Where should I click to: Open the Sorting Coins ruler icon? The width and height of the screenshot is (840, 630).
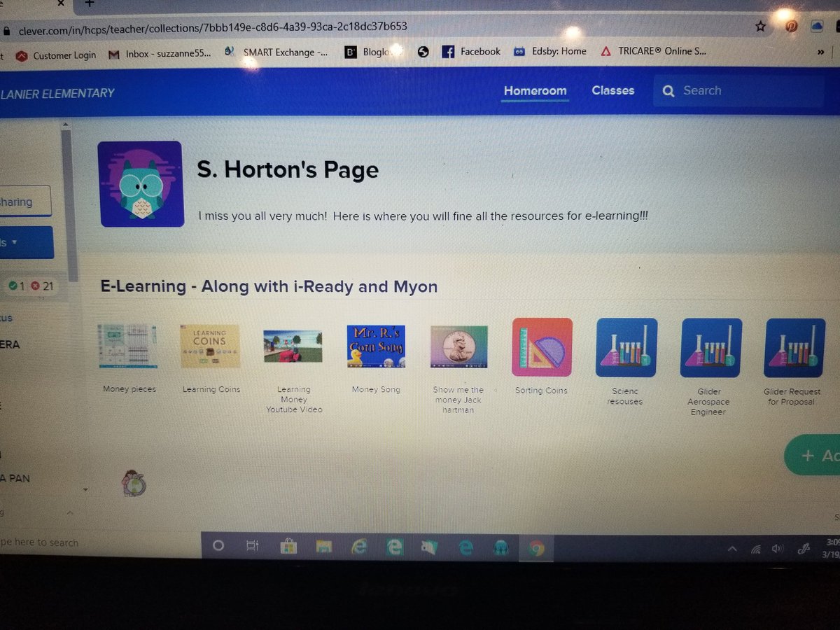[x=542, y=347]
